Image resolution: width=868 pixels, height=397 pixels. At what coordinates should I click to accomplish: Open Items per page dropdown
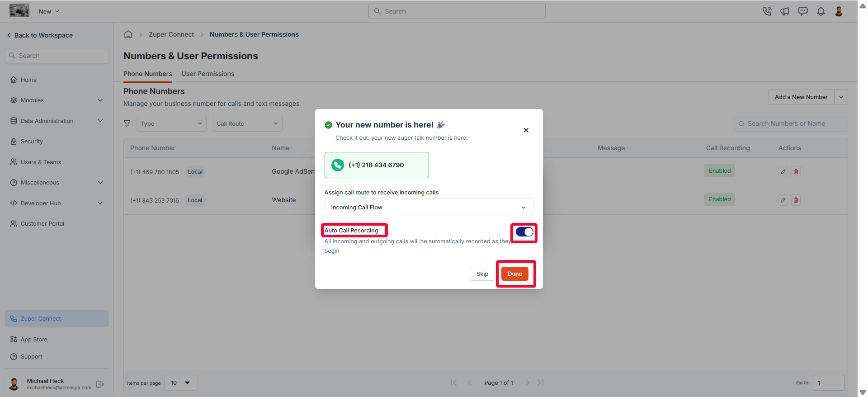pyautogui.click(x=181, y=383)
